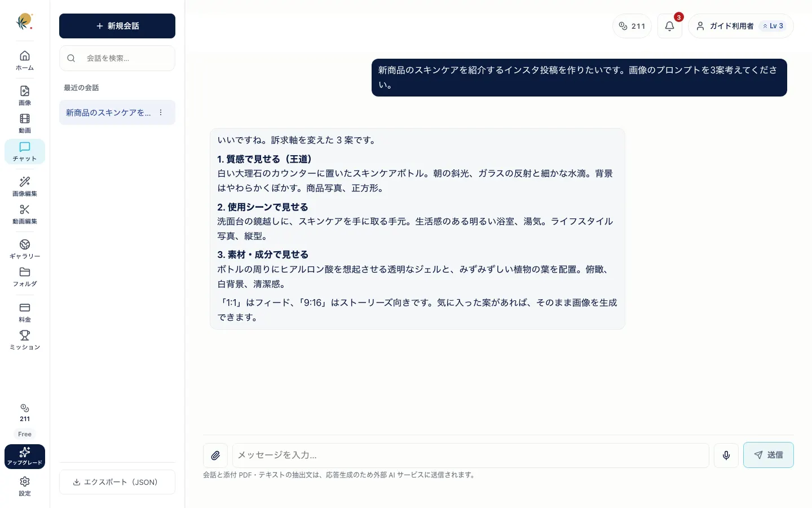Click the microphone voice input icon
This screenshot has width=812, height=508.
pyautogui.click(x=726, y=456)
